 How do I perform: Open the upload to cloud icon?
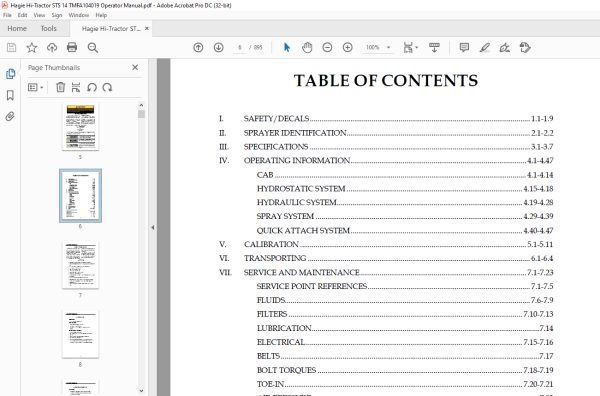pos(52,47)
